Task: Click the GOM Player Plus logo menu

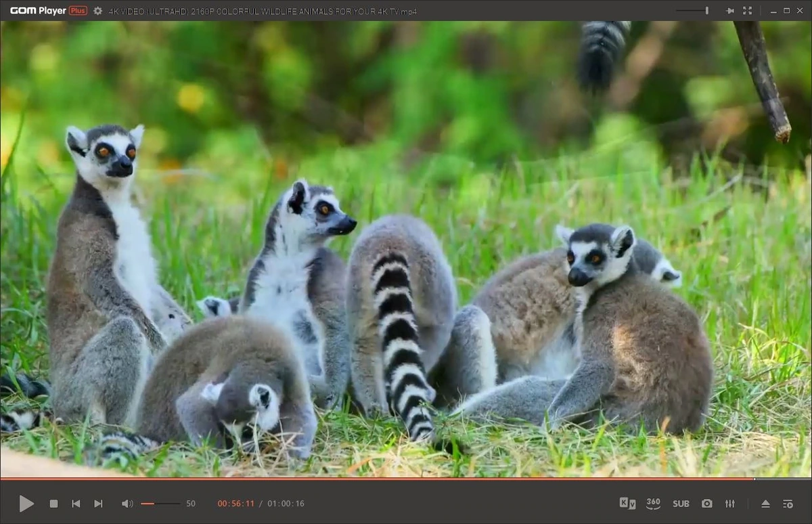Action: tap(48, 11)
